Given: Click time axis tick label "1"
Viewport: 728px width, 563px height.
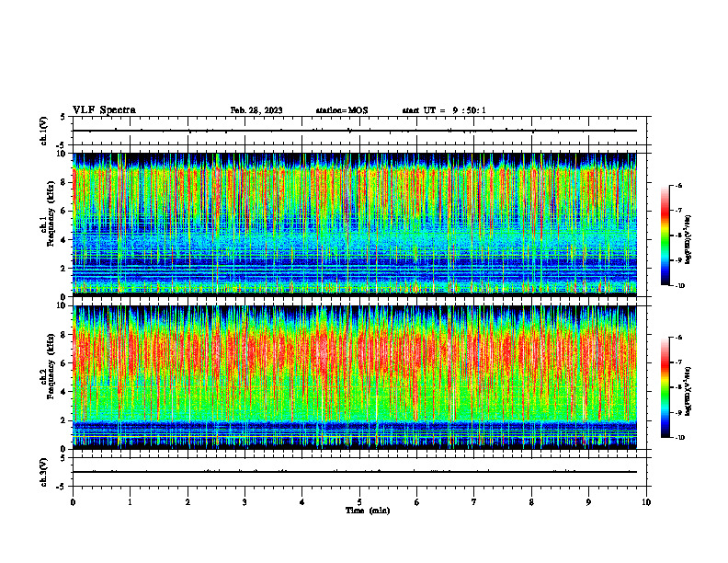Looking at the screenshot, I should 130,502.
